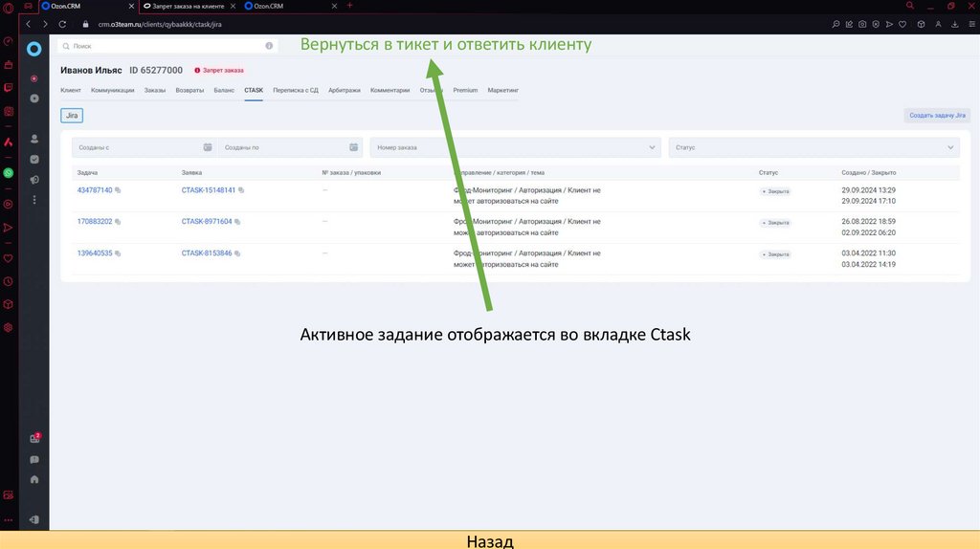
Task: Click the 'Запрет заказа' red status label
Action: (x=219, y=71)
